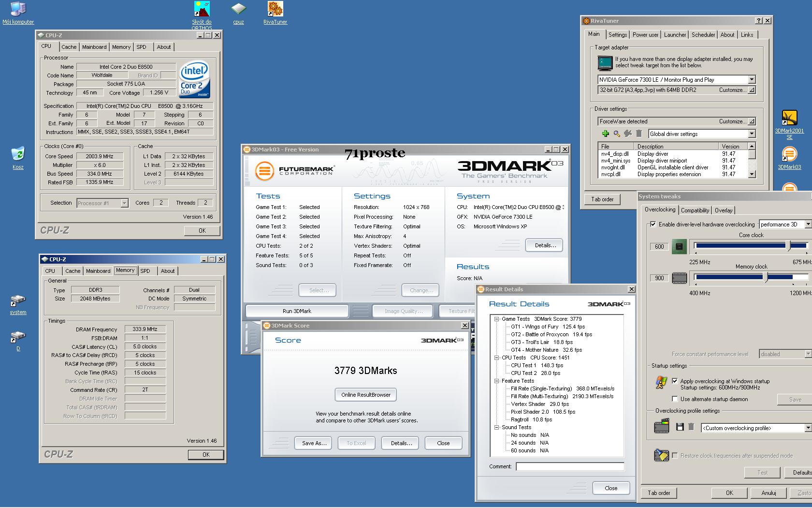Screen dimensions: 812x508
Task: Click the gray puzzle piece icon in Driver settings
Action: coord(628,134)
